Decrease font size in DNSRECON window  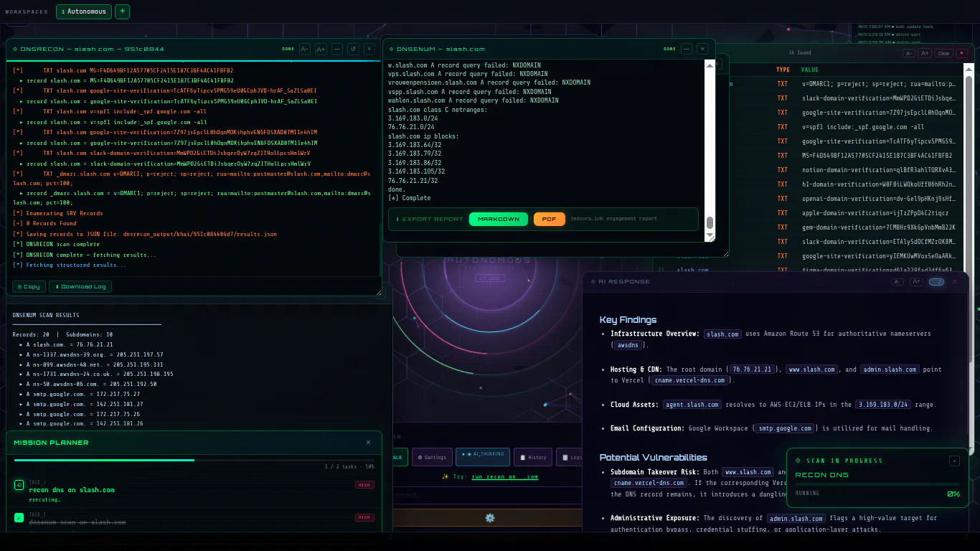(x=305, y=49)
